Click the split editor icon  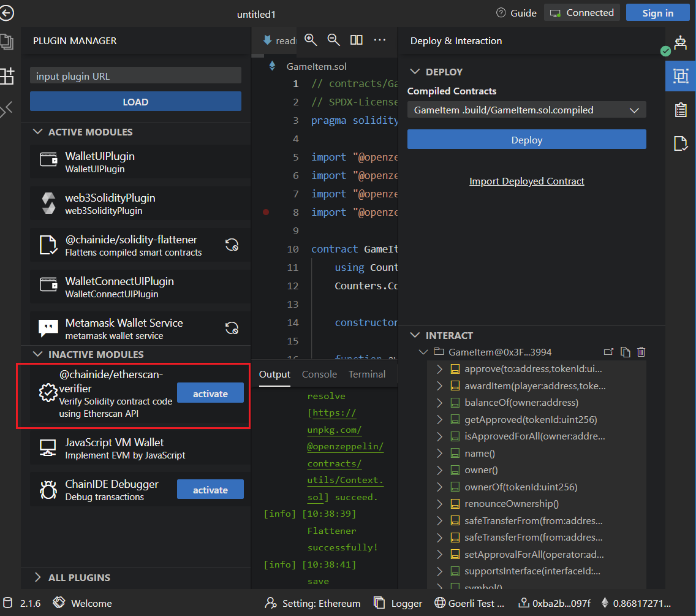(x=356, y=40)
